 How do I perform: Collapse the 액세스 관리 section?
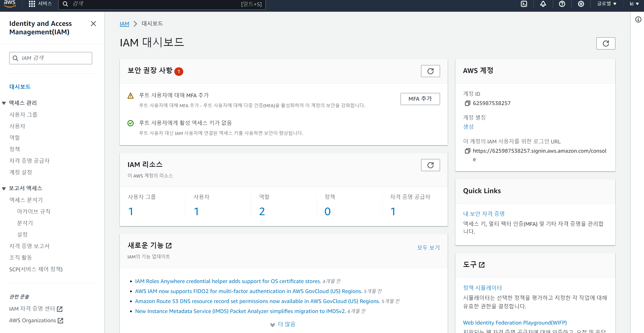[4, 103]
